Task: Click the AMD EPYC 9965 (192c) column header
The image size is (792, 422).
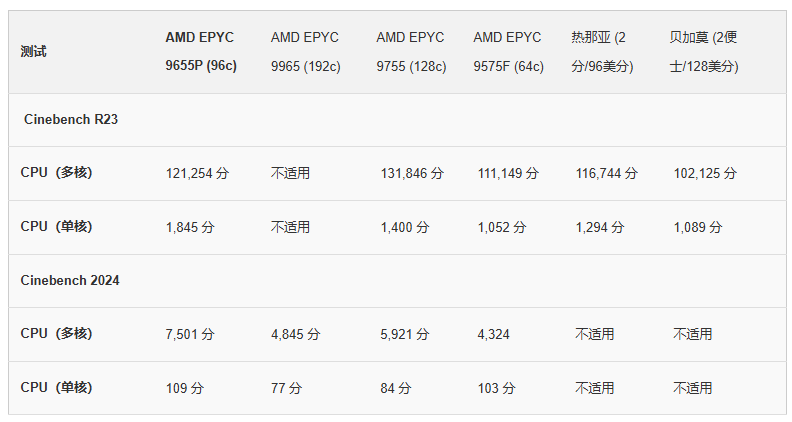Action: pyautogui.click(x=306, y=52)
